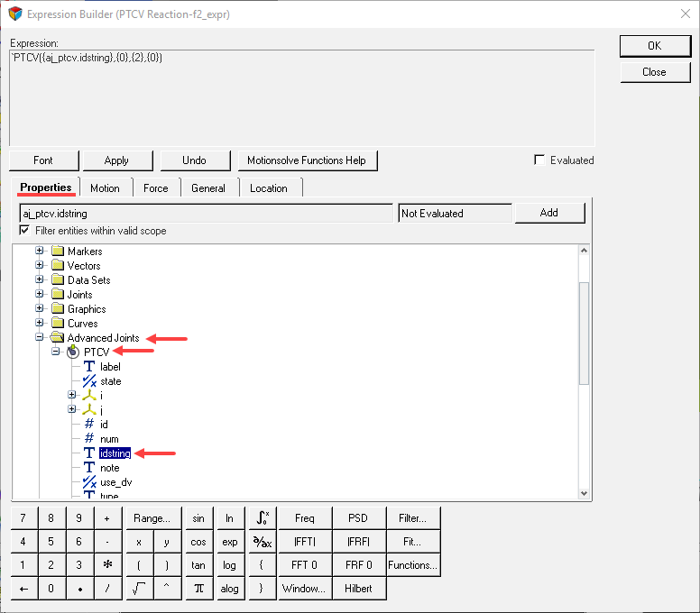Insert the pi constant
Screen dimensions: 700x613
pos(198,589)
